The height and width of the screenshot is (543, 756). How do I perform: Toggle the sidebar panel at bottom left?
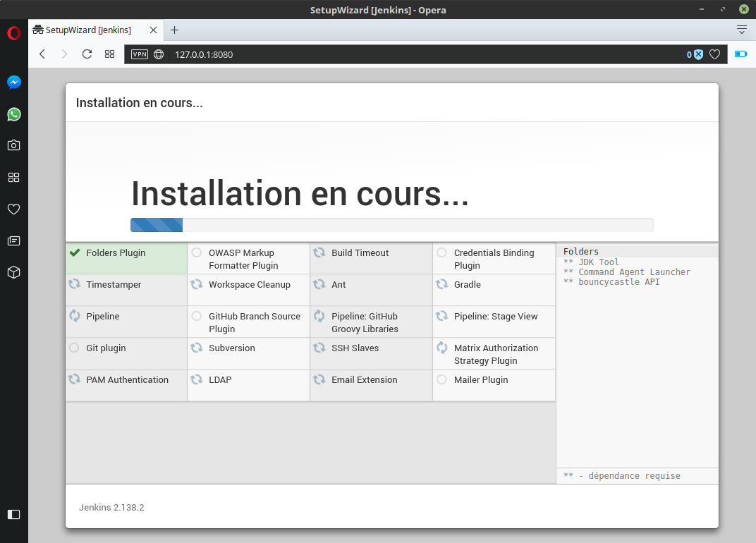(13, 514)
